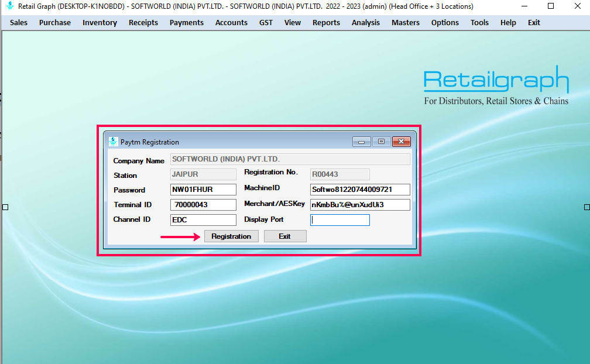Screen dimensions: 590x364
Task: Click the Display Port label
Action: pos(264,219)
